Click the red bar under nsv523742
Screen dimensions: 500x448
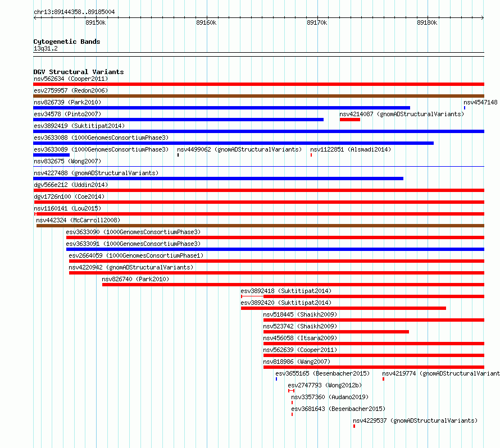point(336,332)
